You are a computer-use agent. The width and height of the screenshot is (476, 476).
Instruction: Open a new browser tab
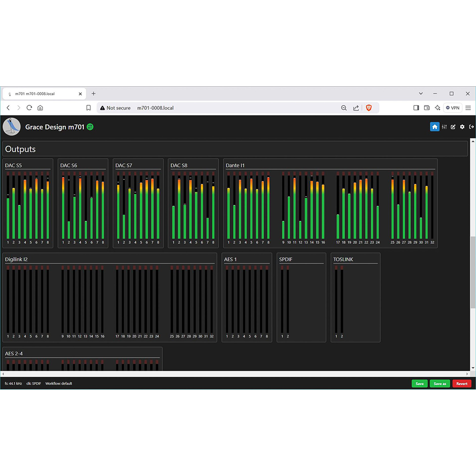[93, 94]
